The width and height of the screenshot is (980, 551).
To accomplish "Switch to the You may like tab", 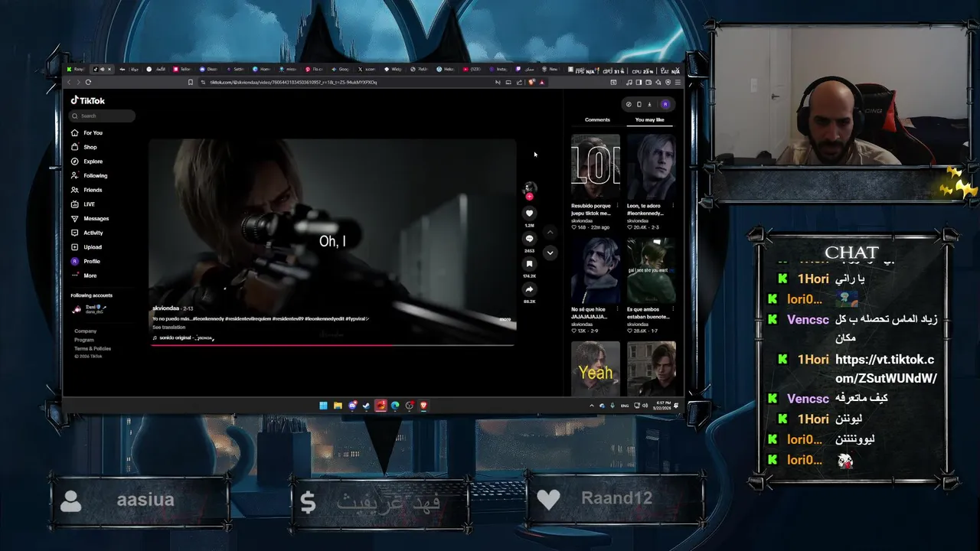I will point(649,120).
